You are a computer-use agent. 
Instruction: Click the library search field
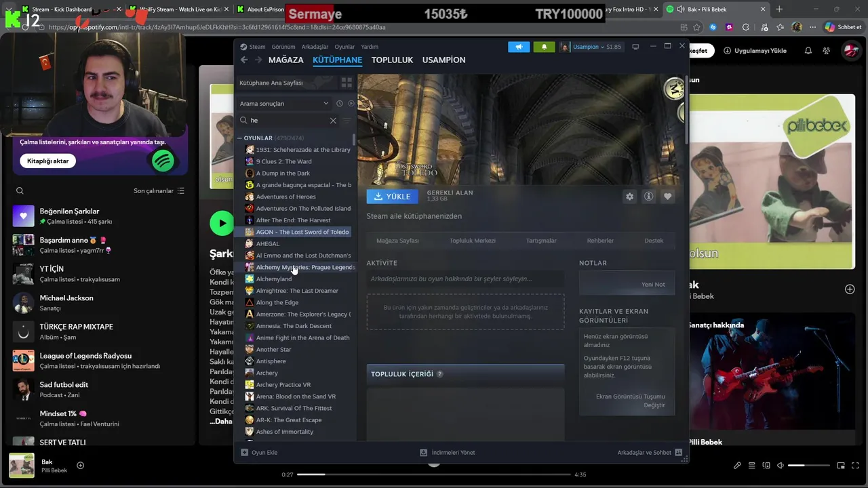288,120
